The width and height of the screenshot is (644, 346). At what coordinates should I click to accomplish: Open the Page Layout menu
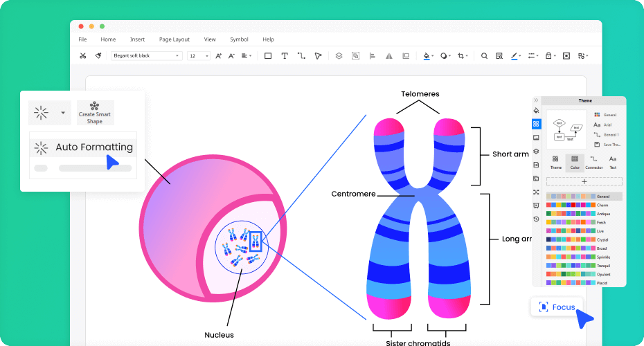(174, 39)
